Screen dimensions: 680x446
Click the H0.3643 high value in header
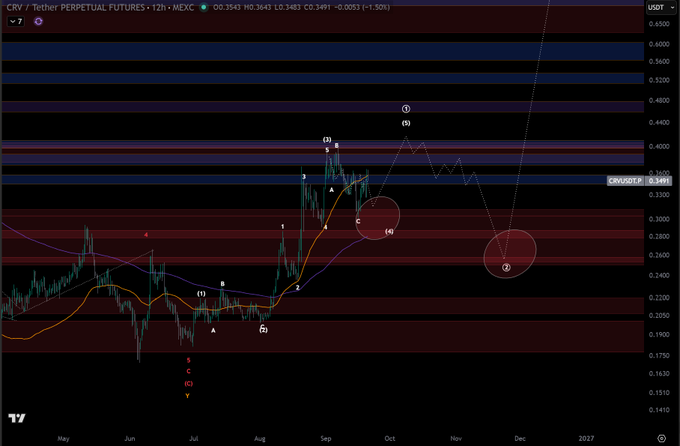[x=259, y=7]
